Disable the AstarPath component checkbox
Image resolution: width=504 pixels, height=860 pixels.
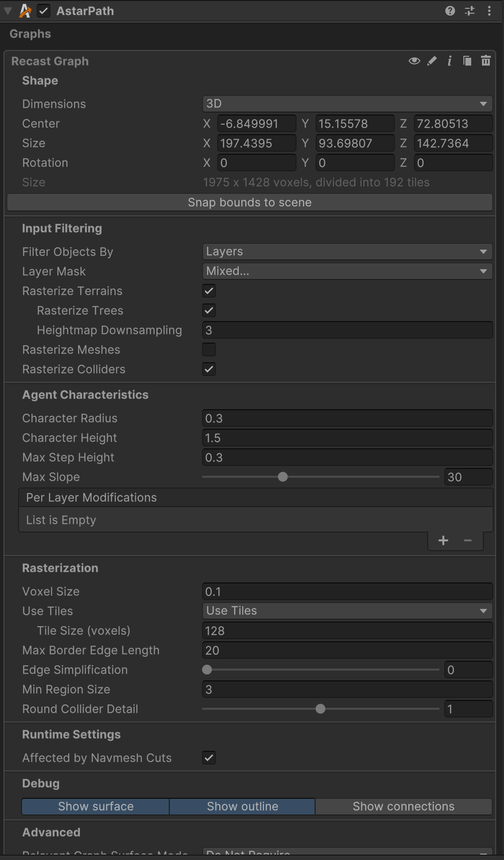click(44, 11)
